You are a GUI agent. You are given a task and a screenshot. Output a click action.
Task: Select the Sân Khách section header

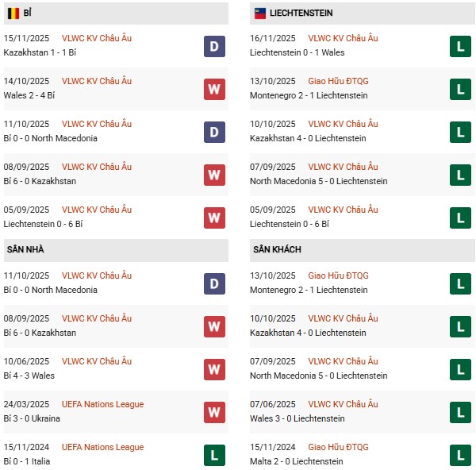277,249
